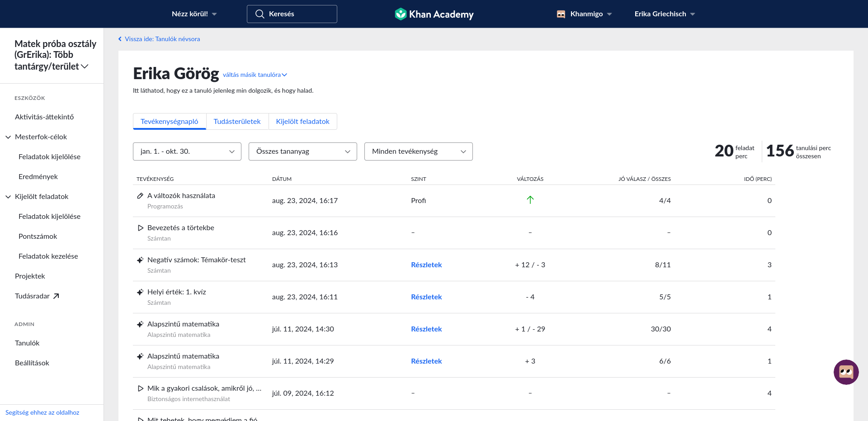Click the search magnifier icon
868x421 pixels.
click(260, 14)
